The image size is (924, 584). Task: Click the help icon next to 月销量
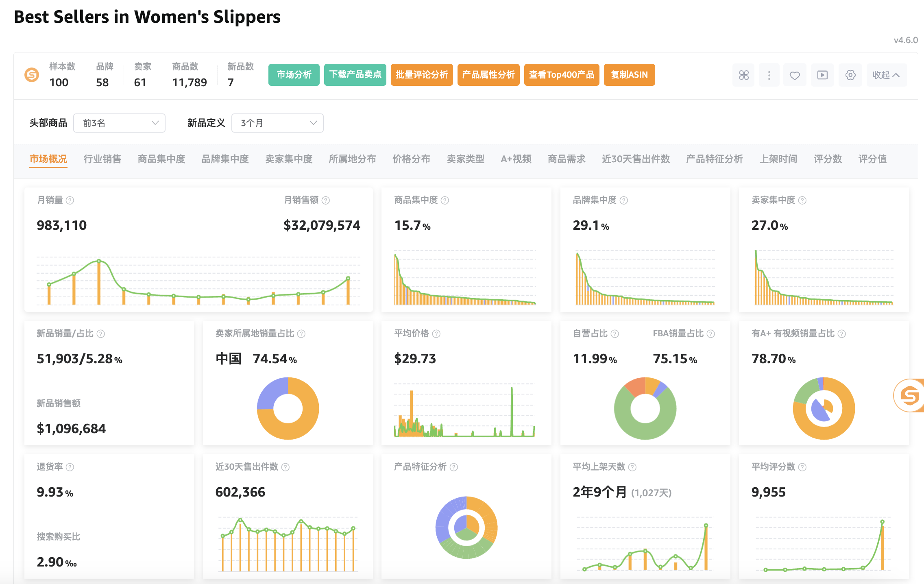click(70, 200)
